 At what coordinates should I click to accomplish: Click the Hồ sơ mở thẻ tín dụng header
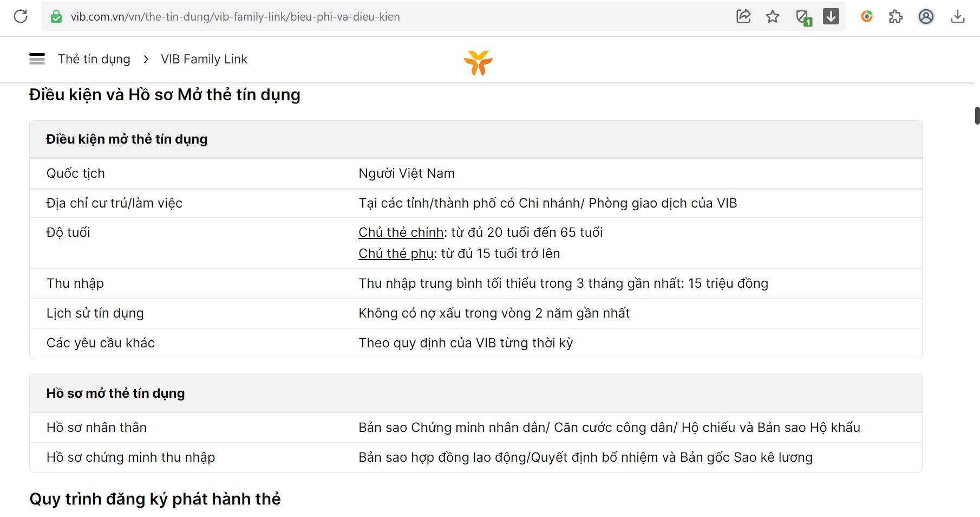[x=115, y=393]
